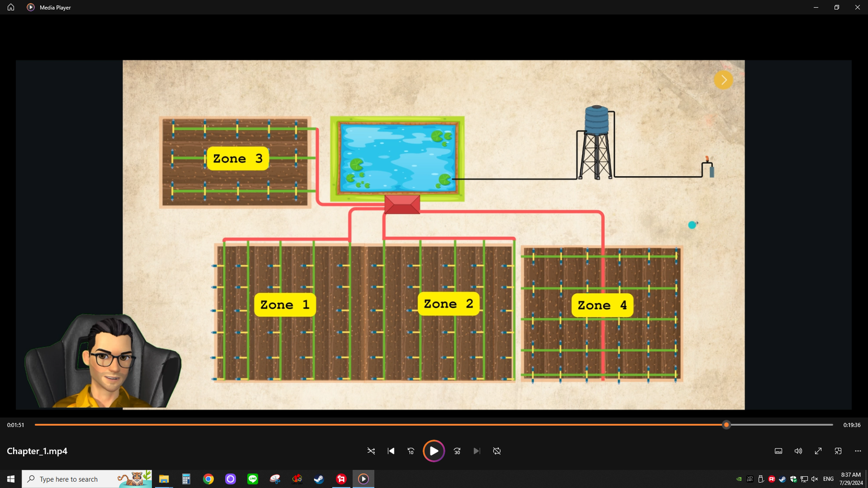Image resolution: width=868 pixels, height=488 pixels.
Task: Go to Media Player home
Action: pyautogui.click(x=11, y=7)
